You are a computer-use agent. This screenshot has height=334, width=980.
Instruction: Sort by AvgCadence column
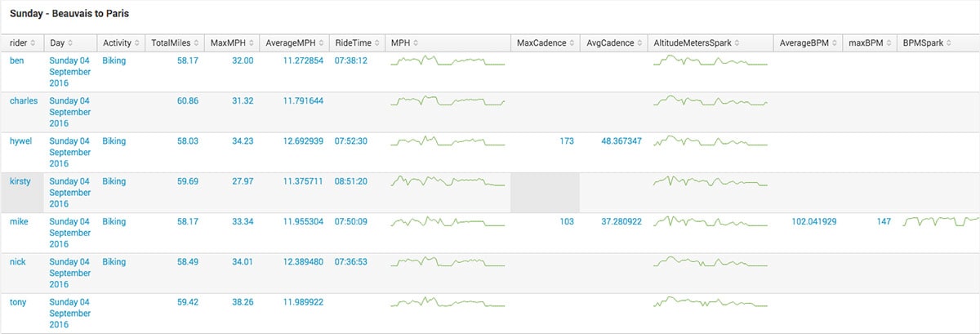tap(612, 43)
